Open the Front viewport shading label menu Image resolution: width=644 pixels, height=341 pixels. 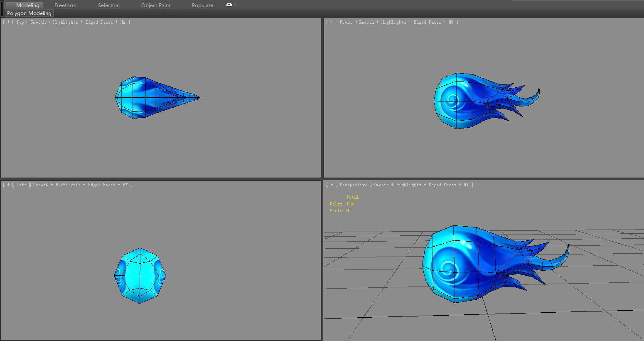[x=406, y=22]
